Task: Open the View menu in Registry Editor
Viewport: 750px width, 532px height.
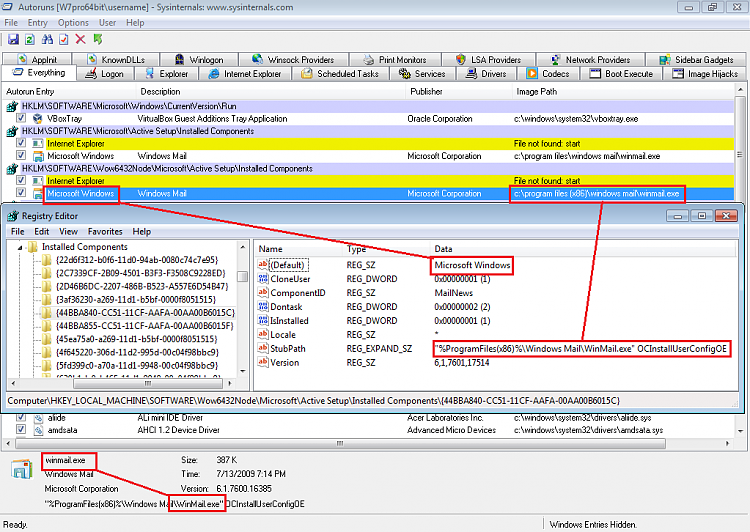Action: [x=68, y=232]
